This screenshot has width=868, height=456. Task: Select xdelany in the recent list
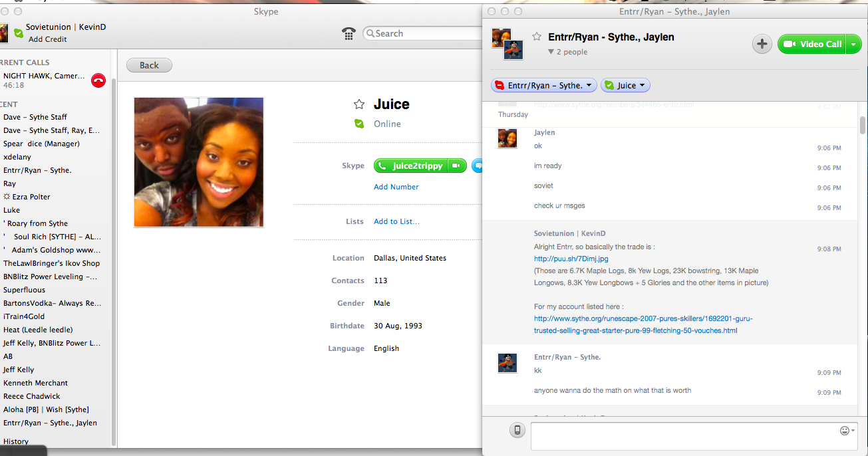coord(18,157)
